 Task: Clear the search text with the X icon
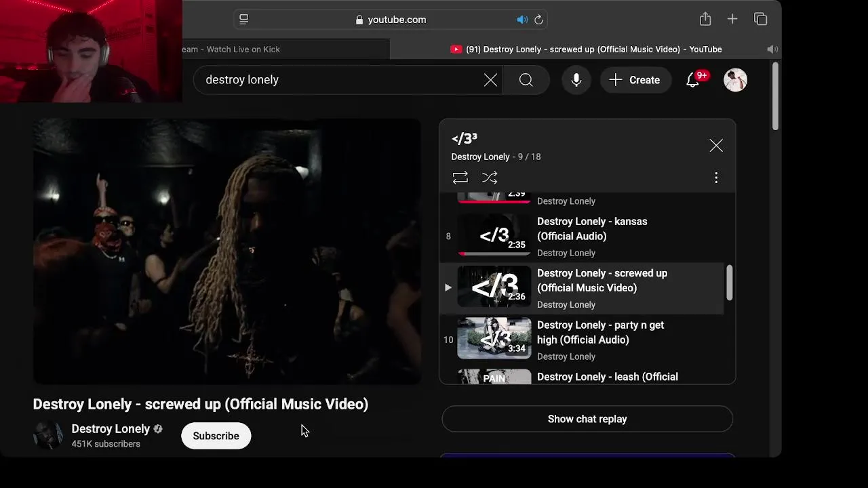click(x=490, y=80)
